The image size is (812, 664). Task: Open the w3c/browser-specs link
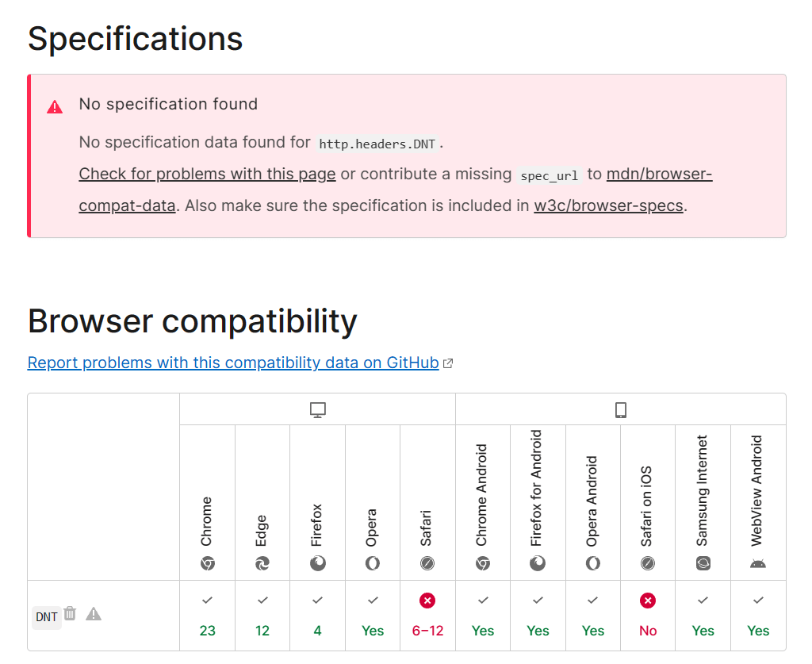pyautogui.click(x=608, y=205)
